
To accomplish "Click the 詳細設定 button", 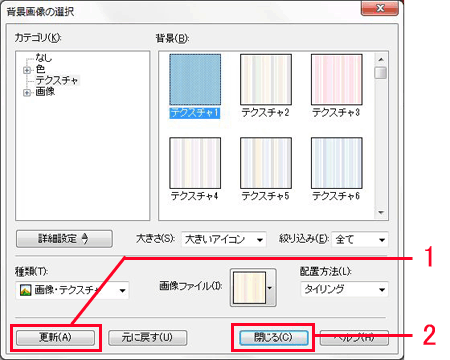I will 64,239.
